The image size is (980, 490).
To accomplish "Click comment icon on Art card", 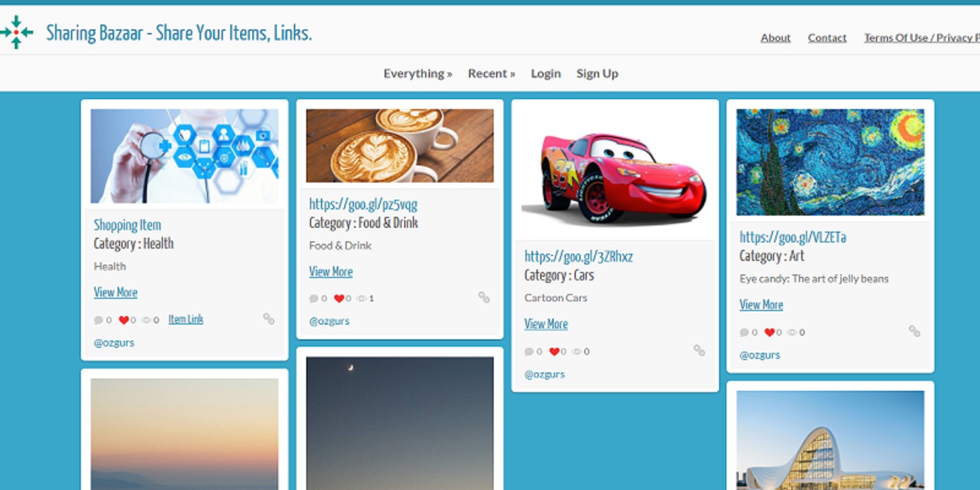I will 744,332.
